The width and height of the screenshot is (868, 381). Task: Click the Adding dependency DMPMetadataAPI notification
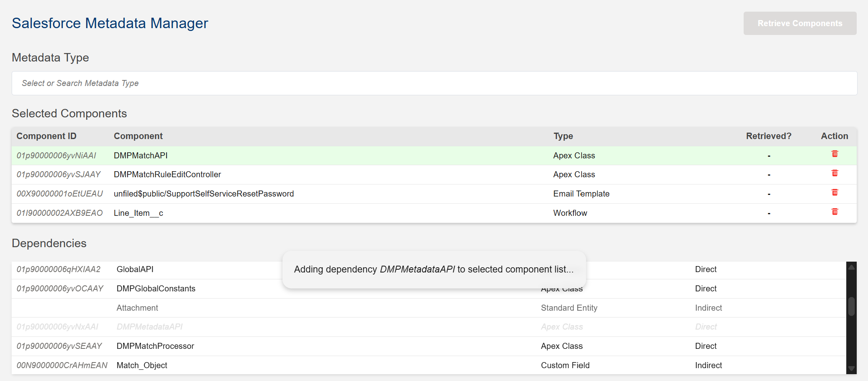[434, 269]
